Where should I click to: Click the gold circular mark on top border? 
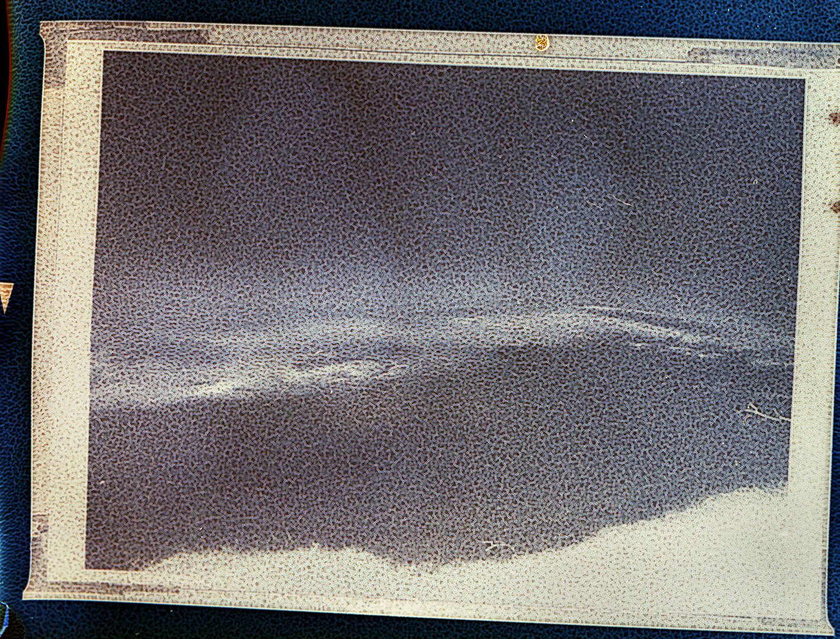point(541,43)
